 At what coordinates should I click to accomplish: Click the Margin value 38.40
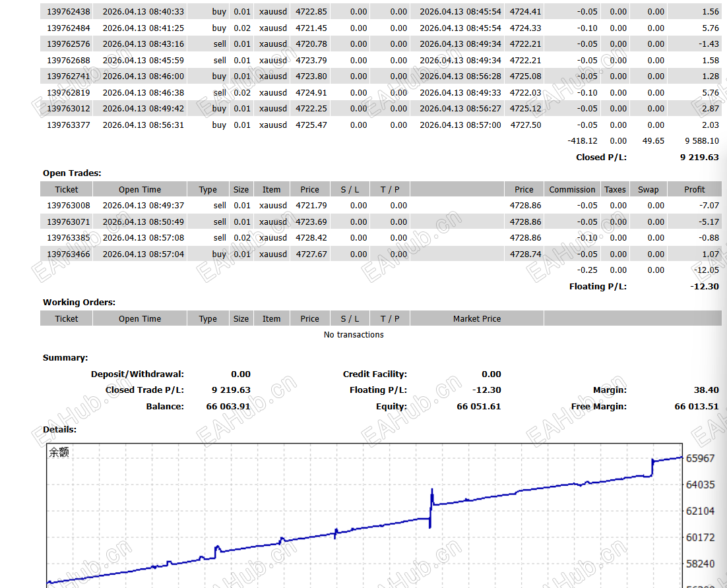707,390
